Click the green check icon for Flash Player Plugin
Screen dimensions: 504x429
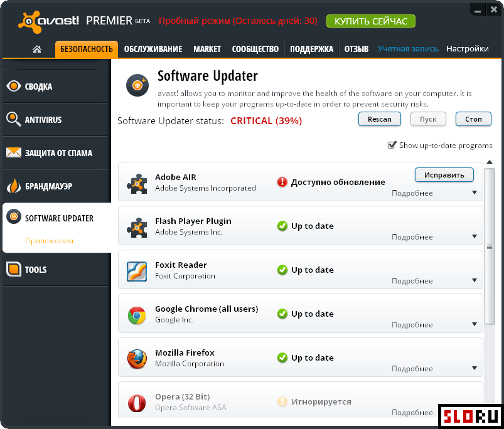(x=282, y=226)
